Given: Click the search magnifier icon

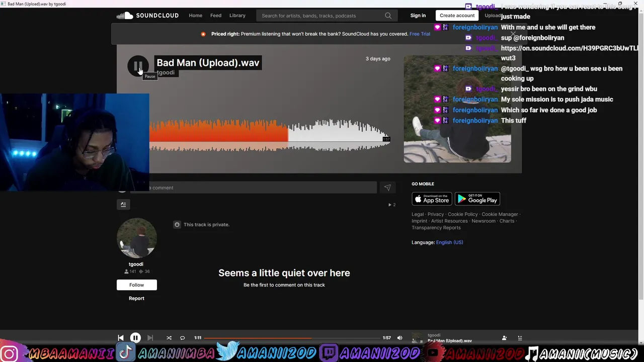Looking at the screenshot, I should [388, 16].
